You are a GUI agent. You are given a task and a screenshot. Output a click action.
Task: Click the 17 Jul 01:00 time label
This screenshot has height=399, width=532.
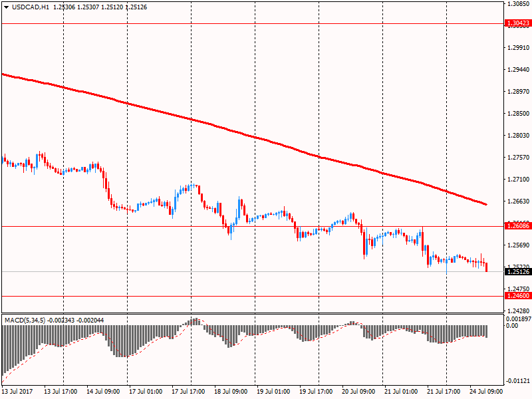(x=146, y=392)
